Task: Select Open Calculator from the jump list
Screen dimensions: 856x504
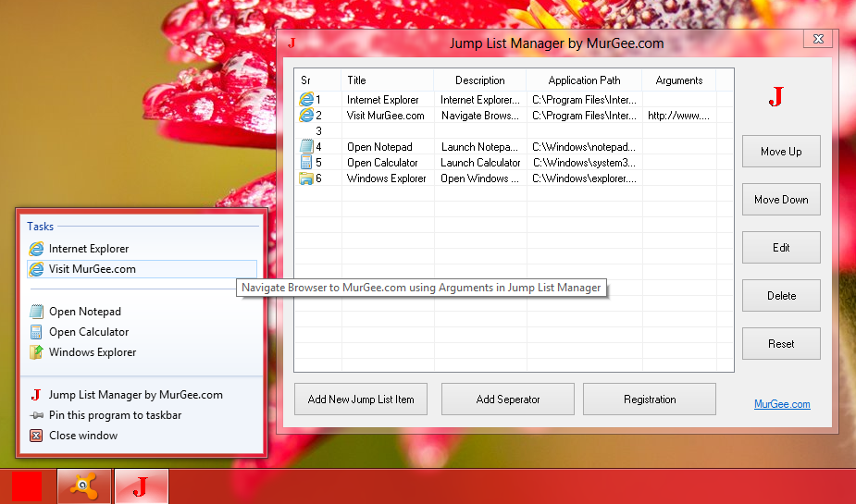Action: click(x=142, y=332)
